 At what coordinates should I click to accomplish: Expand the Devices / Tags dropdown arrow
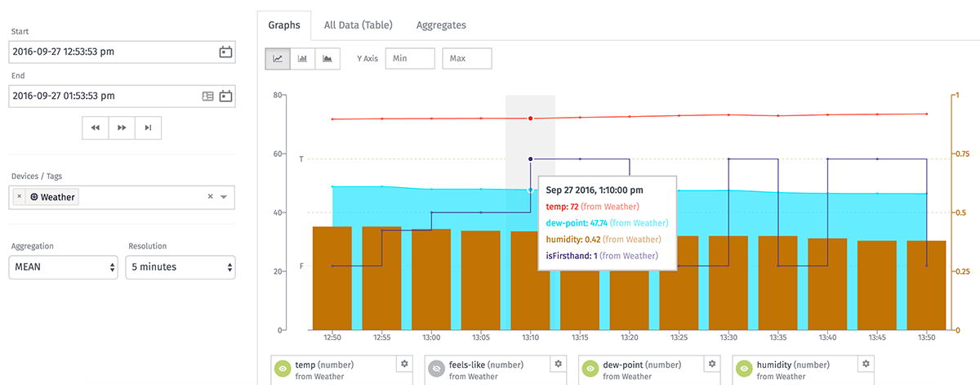coord(224,197)
